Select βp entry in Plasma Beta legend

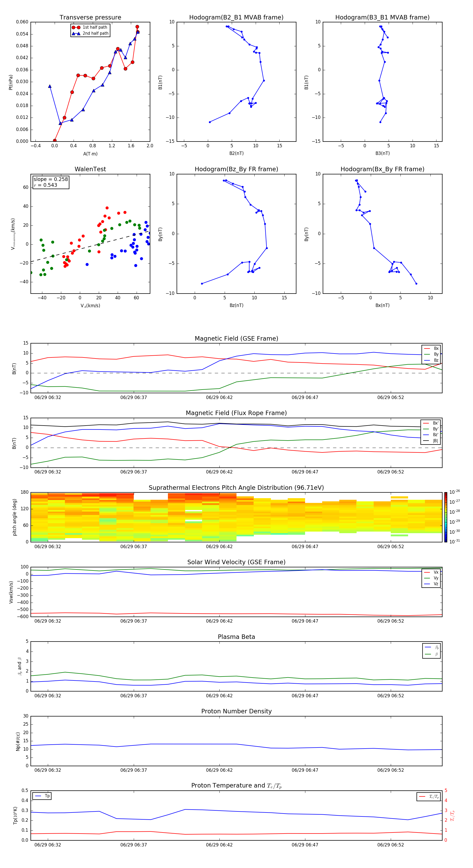tap(431, 647)
